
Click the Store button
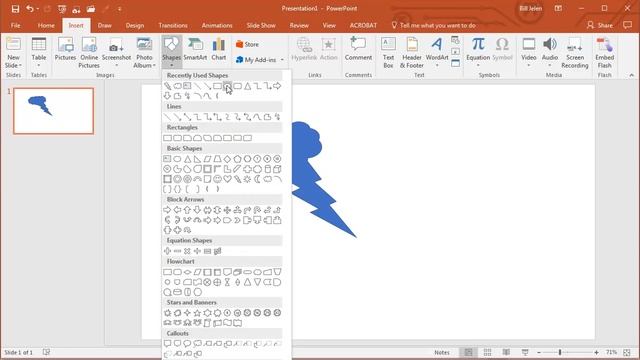(x=247, y=44)
